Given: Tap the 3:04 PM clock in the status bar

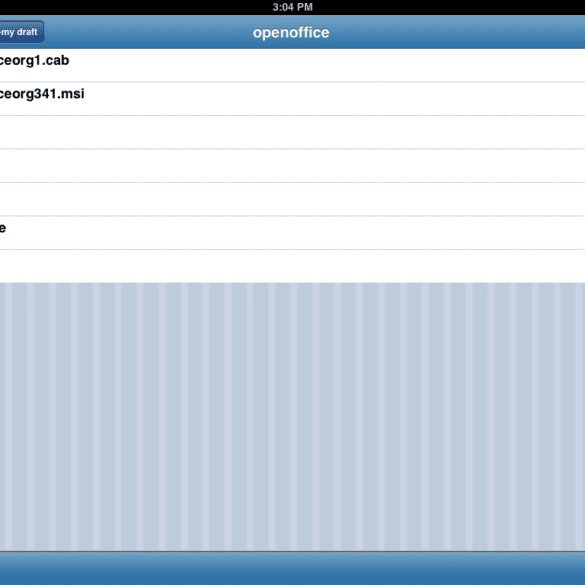Looking at the screenshot, I should point(292,7).
